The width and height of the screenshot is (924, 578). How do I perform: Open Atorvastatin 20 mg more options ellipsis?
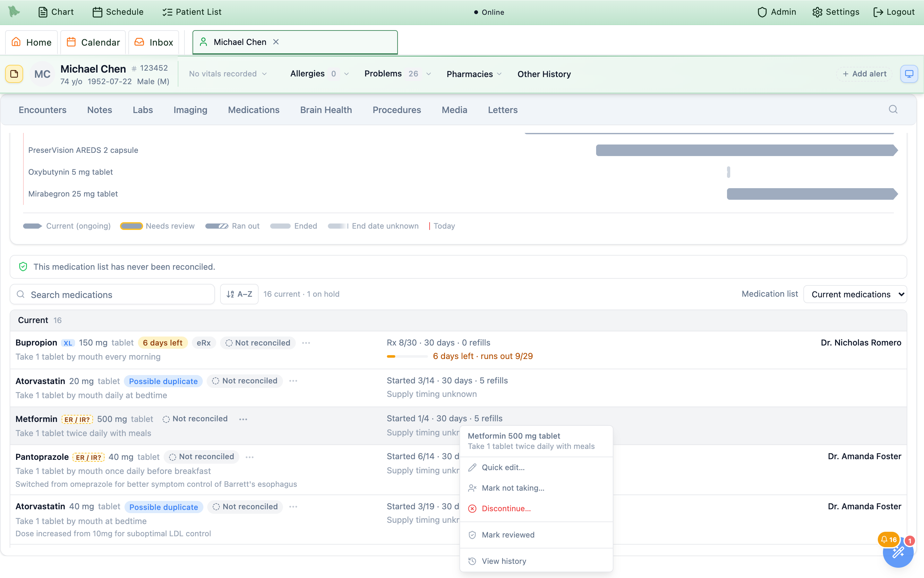point(293,381)
